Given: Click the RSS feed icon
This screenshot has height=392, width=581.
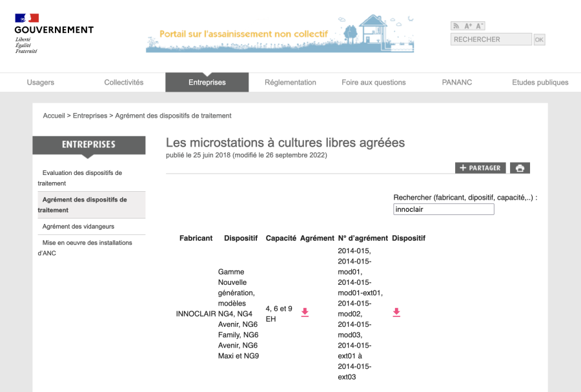Looking at the screenshot, I should pyautogui.click(x=456, y=26).
